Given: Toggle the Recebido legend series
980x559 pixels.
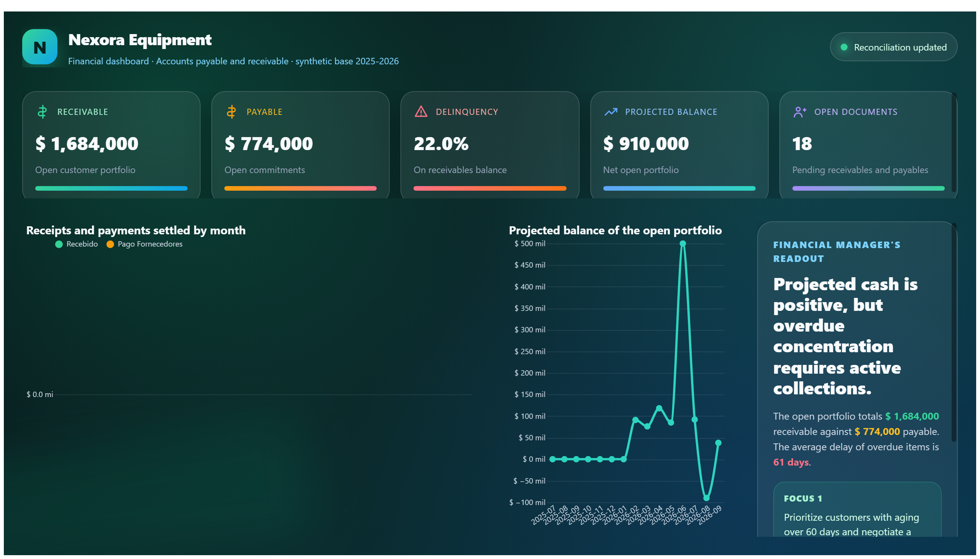Looking at the screenshot, I should coord(77,244).
